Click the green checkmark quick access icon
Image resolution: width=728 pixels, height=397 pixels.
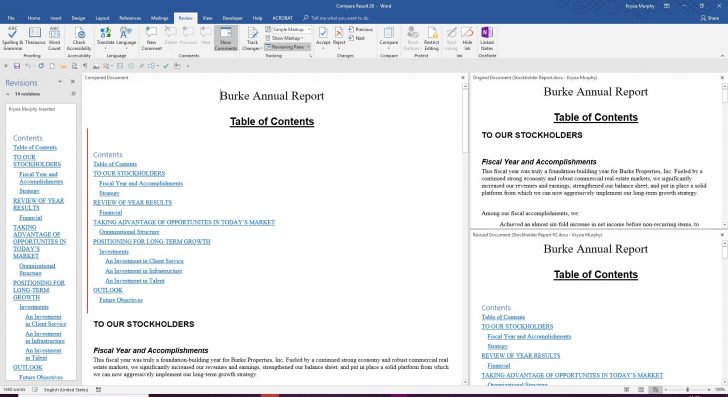tap(166, 66)
